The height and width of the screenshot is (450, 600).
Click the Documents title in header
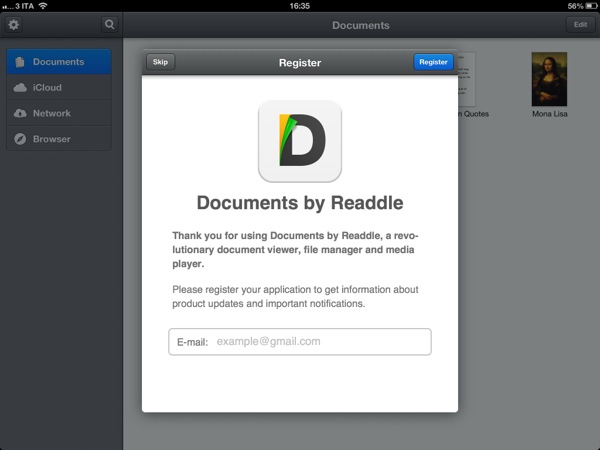click(x=361, y=25)
